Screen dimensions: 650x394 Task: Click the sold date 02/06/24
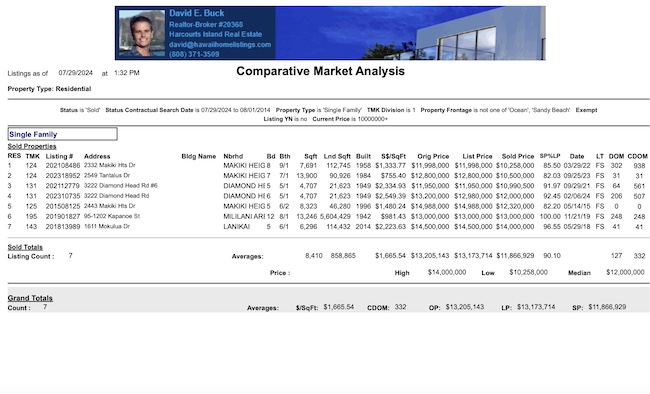point(577,196)
